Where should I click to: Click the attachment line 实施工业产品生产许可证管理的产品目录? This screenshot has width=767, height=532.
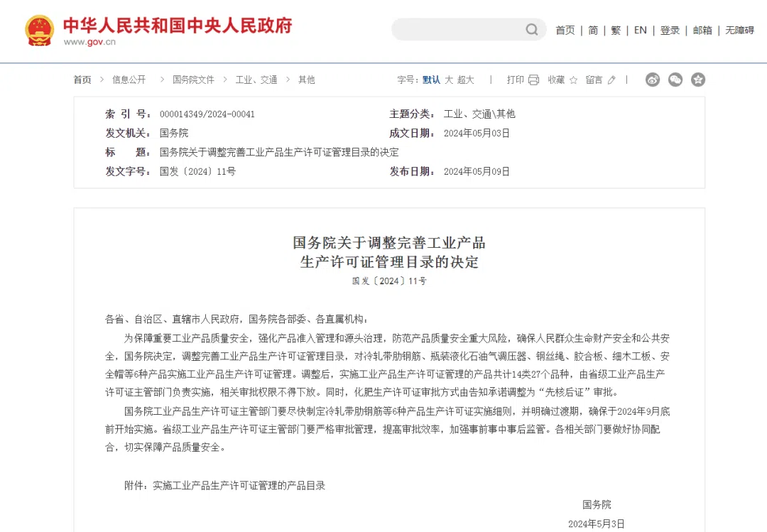point(239,486)
